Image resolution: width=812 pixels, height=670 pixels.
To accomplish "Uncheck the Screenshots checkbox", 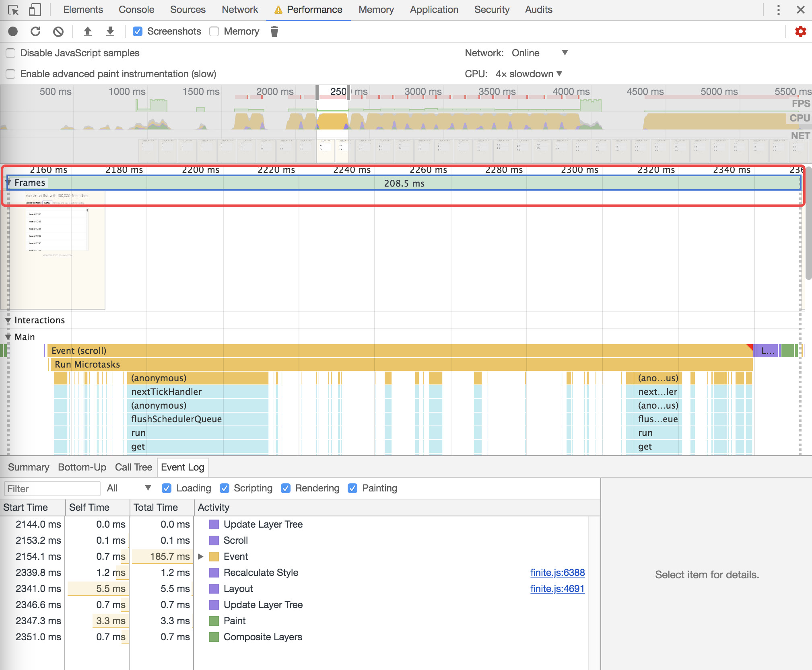I will tap(138, 31).
